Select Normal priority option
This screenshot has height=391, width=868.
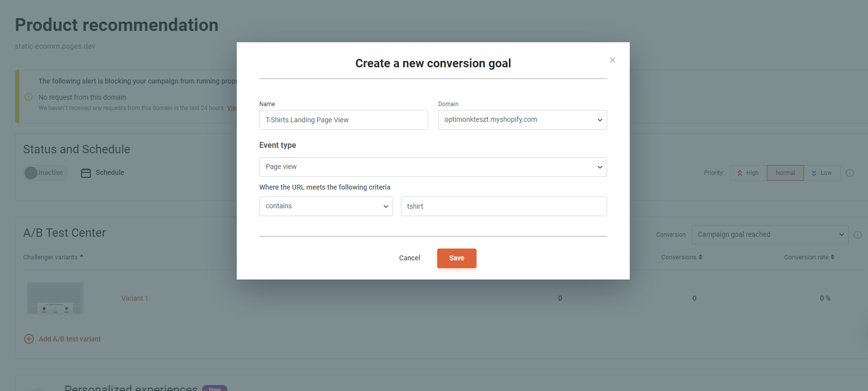point(785,173)
